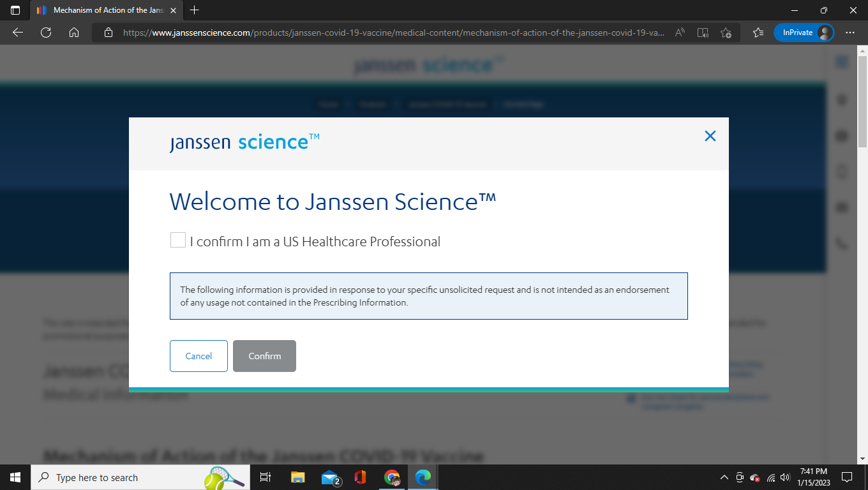This screenshot has height=490, width=868.
Task: Go back with the browser back arrow
Action: [18, 33]
